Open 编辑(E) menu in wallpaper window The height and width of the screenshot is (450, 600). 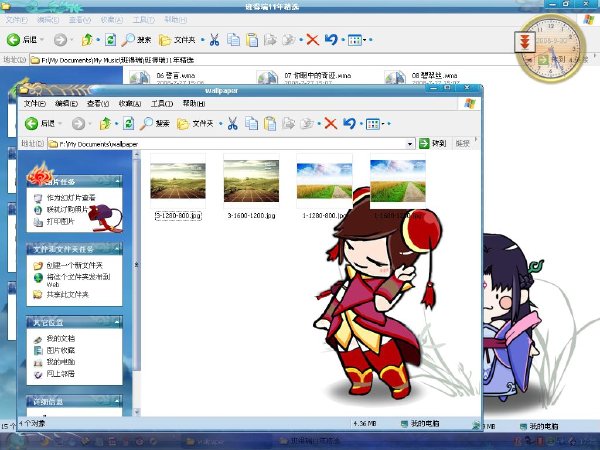point(66,103)
